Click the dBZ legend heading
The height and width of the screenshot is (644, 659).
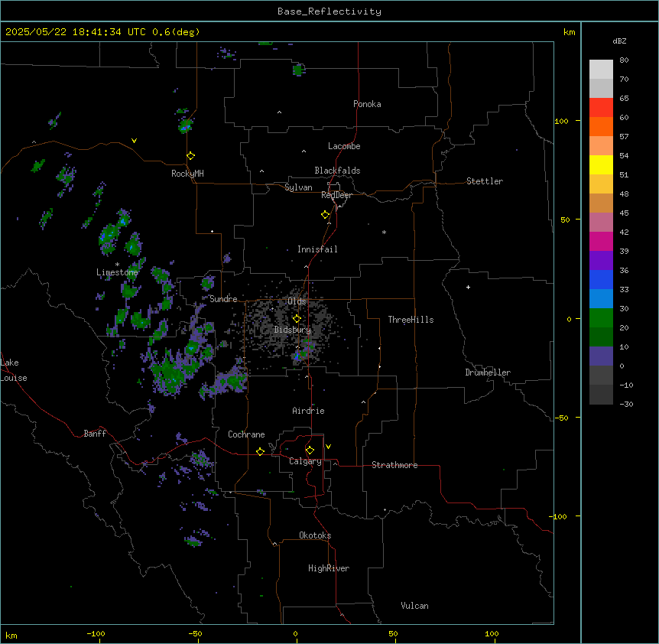[619, 41]
